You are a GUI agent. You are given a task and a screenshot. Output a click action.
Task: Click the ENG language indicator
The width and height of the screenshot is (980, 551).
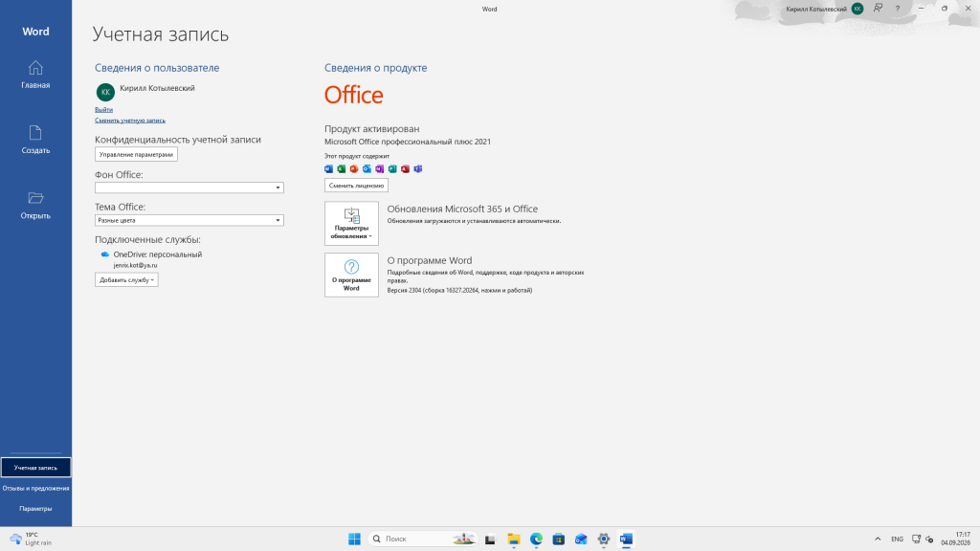tap(897, 539)
